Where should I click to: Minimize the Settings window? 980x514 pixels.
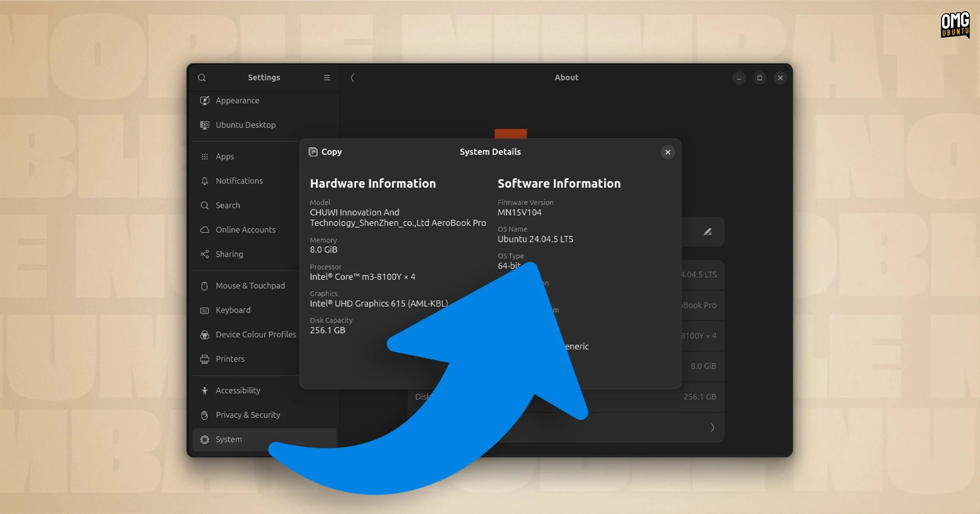(739, 78)
